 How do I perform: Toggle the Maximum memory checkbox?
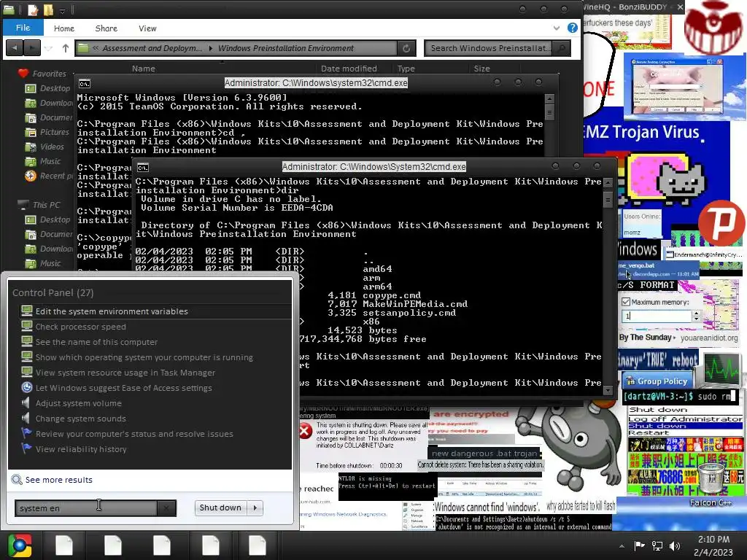626,302
